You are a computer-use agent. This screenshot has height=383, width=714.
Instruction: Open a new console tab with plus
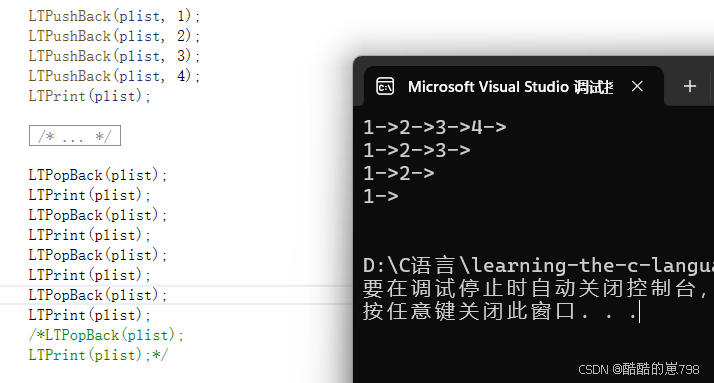coord(690,86)
